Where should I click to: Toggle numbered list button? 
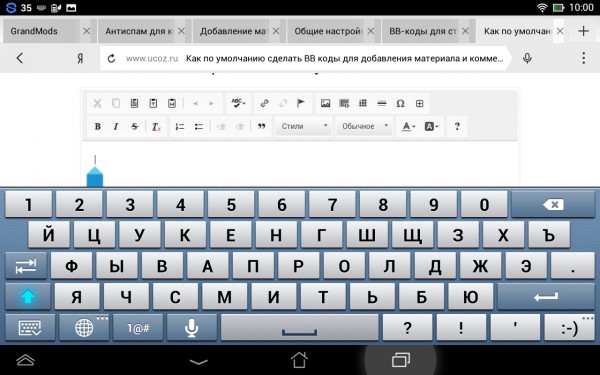[180, 127]
